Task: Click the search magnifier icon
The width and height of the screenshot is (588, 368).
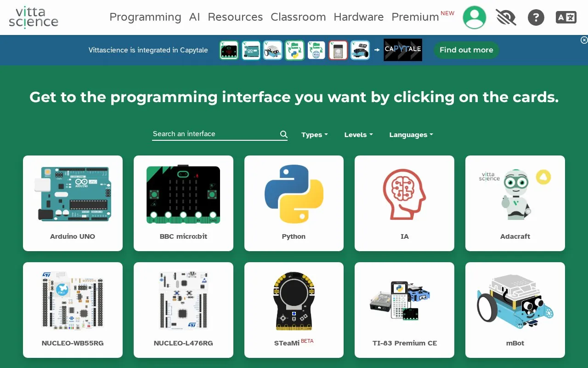Action: coord(284,134)
